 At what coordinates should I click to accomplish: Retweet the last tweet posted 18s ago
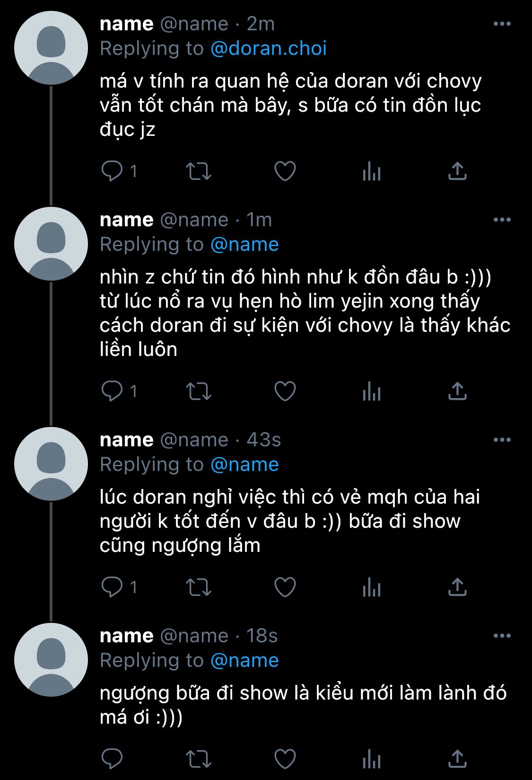(198, 759)
